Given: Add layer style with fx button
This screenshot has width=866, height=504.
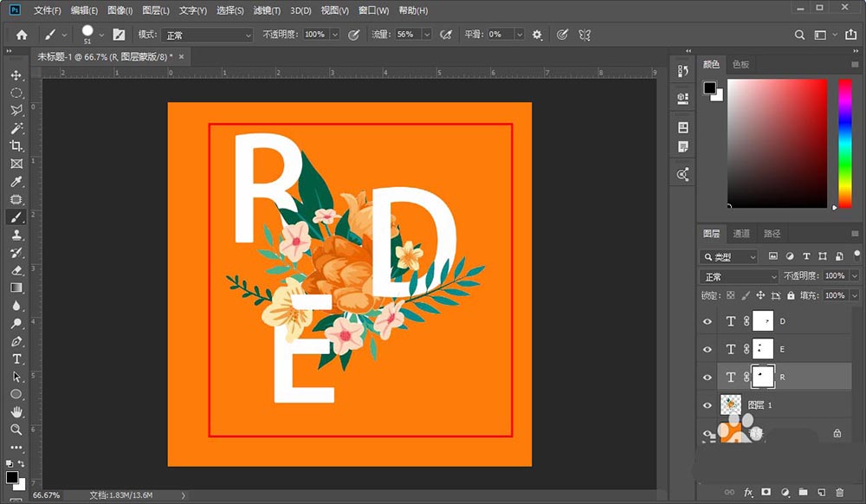Looking at the screenshot, I should pyautogui.click(x=748, y=492).
